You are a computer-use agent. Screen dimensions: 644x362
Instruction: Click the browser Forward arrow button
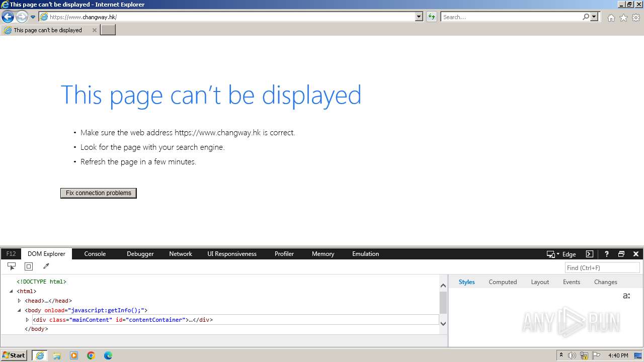pyautogui.click(x=22, y=17)
